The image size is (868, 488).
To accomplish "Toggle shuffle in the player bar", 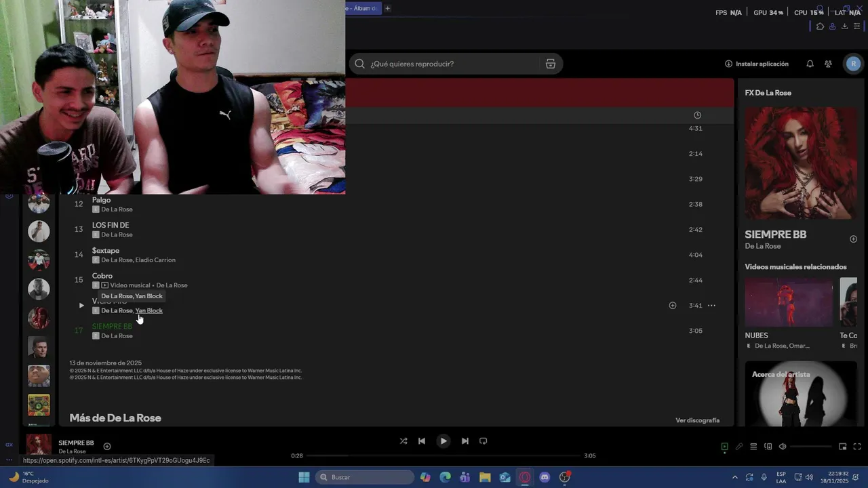I will [403, 441].
